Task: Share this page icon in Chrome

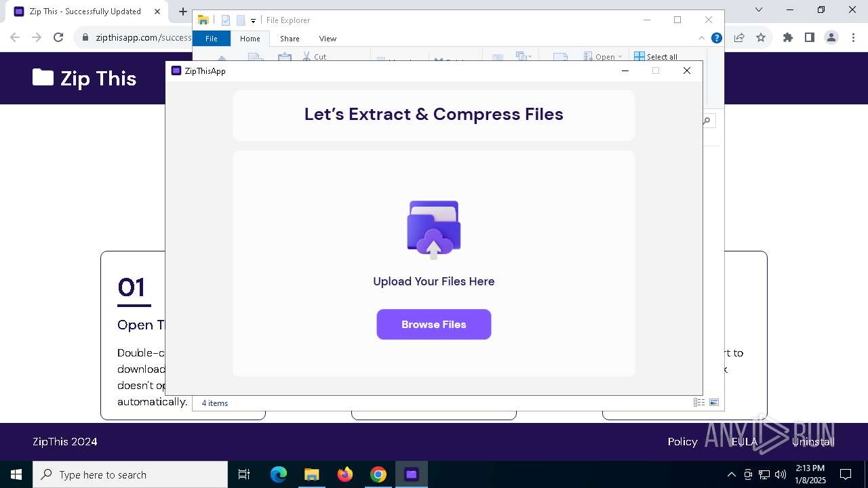Action: (739, 38)
